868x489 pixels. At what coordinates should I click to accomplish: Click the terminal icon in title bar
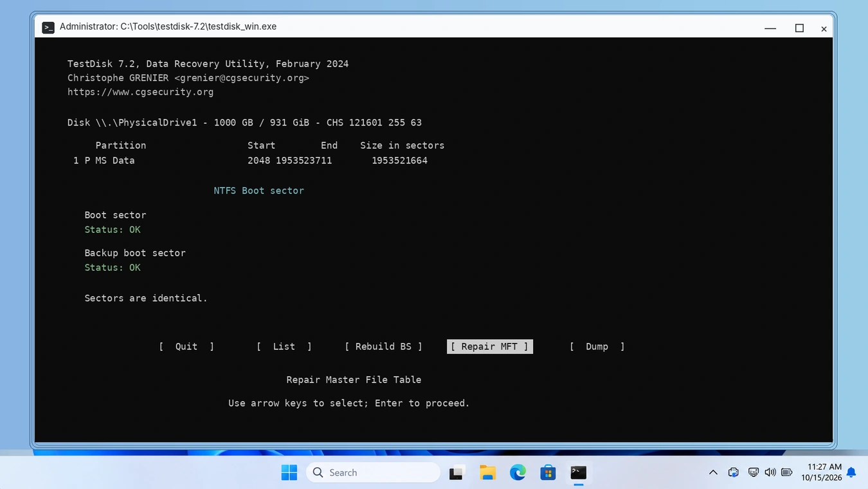[x=48, y=27]
